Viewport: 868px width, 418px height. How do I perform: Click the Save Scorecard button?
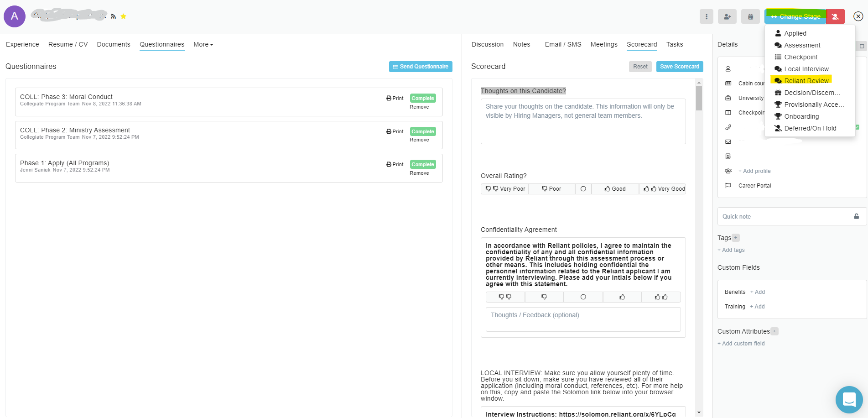pos(679,67)
